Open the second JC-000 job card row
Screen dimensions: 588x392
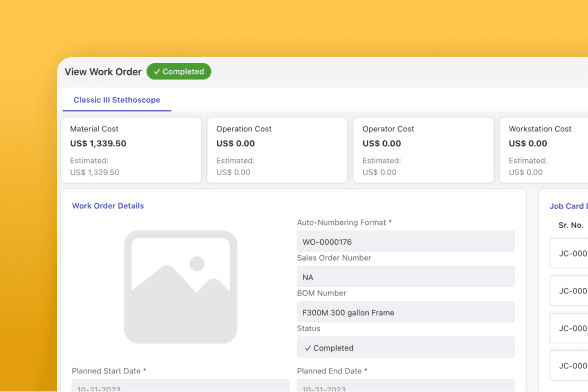click(x=569, y=291)
